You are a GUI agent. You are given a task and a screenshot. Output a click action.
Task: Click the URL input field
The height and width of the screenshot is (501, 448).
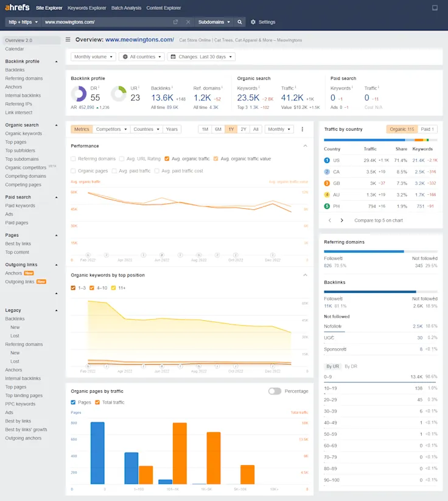(x=107, y=22)
